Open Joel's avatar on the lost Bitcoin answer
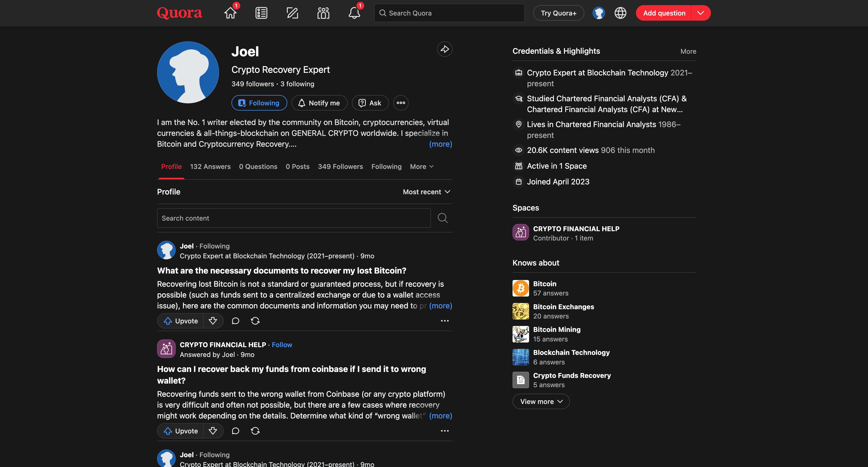This screenshot has width=868, height=467. click(x=166, y=250)
